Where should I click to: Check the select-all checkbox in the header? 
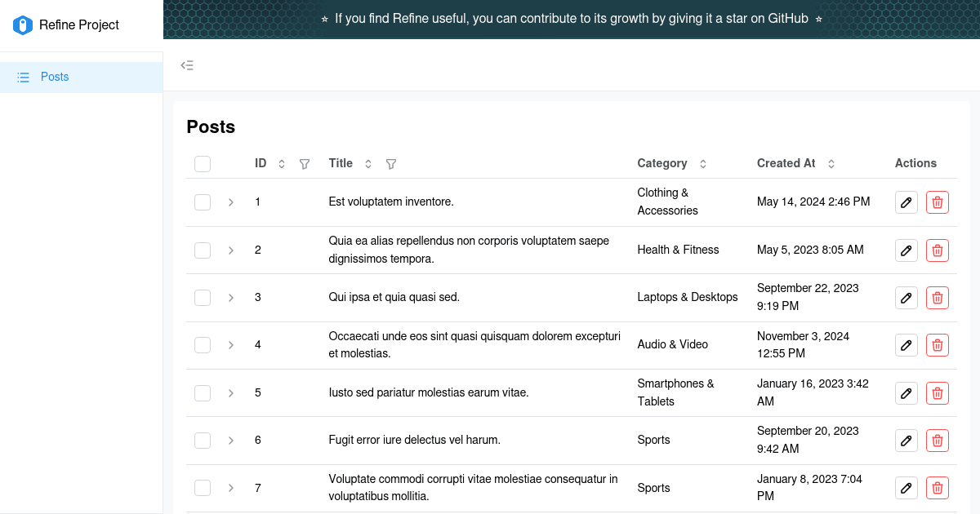pyautogui.click(x=202, y=163)
